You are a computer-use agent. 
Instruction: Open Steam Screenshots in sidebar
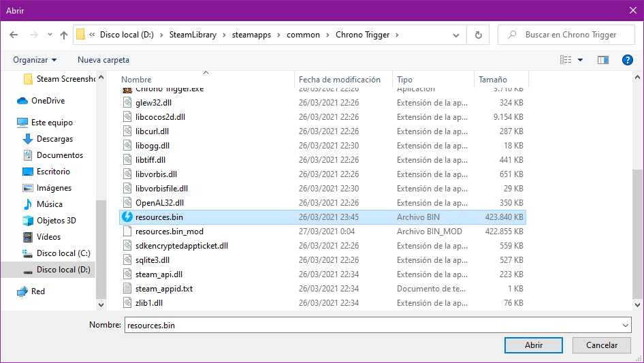pos(60,79)
